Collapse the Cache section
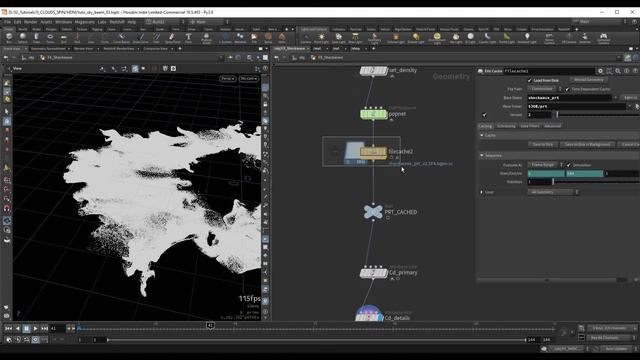 click(x=482, y=135)
